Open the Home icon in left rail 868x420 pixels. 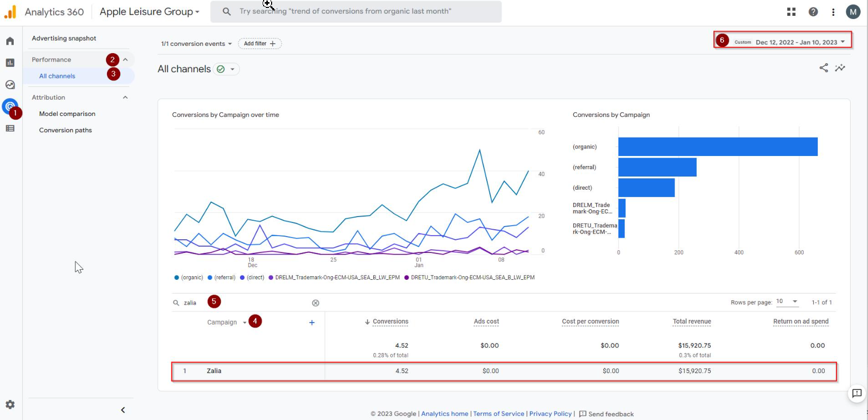(10, 41)
